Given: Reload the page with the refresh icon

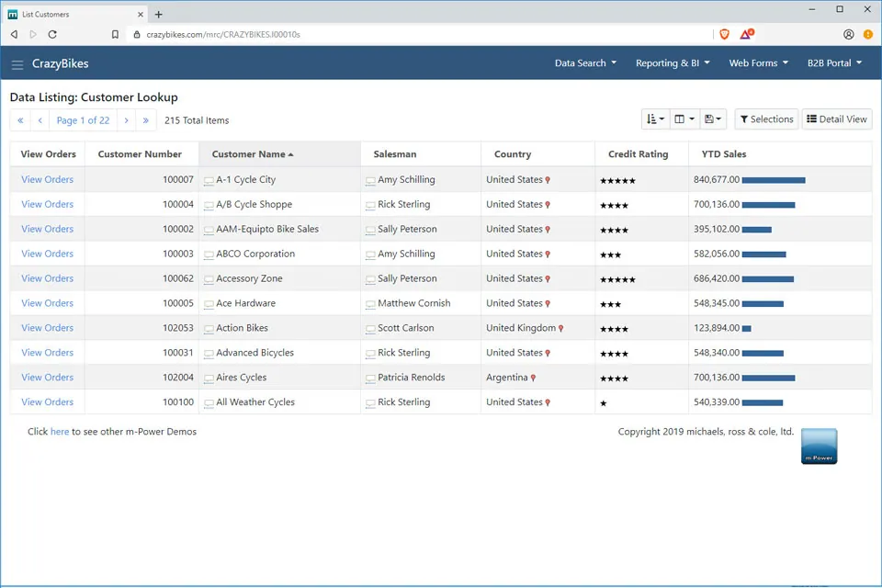Looking at the screenshot, I should 52,34.
